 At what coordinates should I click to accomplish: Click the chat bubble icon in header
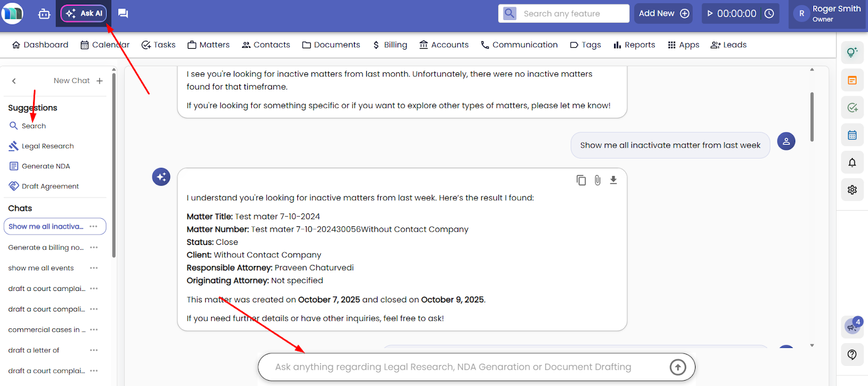coord(123,14)
